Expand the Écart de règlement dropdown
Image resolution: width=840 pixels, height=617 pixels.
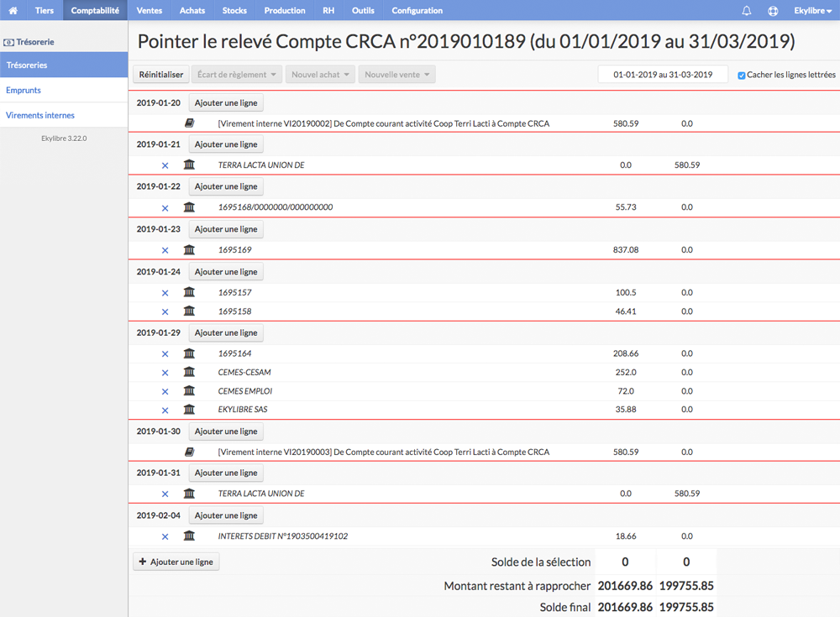236,75
